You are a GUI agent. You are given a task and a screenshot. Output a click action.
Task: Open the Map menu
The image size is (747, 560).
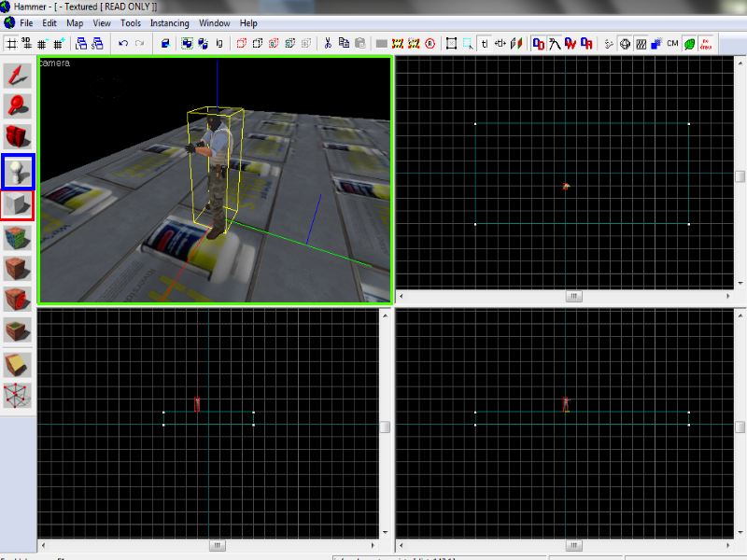75,22
